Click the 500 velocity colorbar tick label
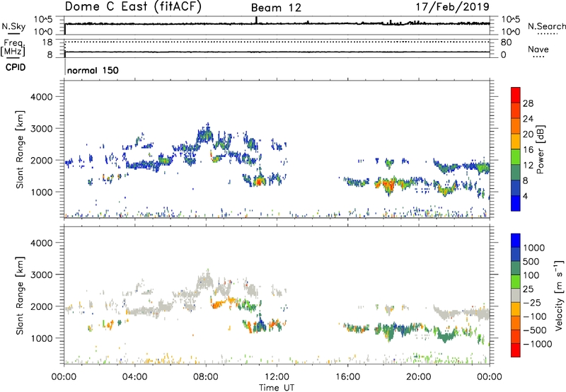 530,262
